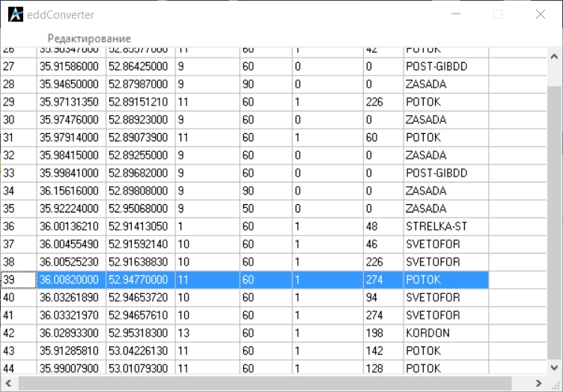Select the 52.95318300 cell in row 42
The height and width of the screenshot is (392, 563).
(140, 333)
